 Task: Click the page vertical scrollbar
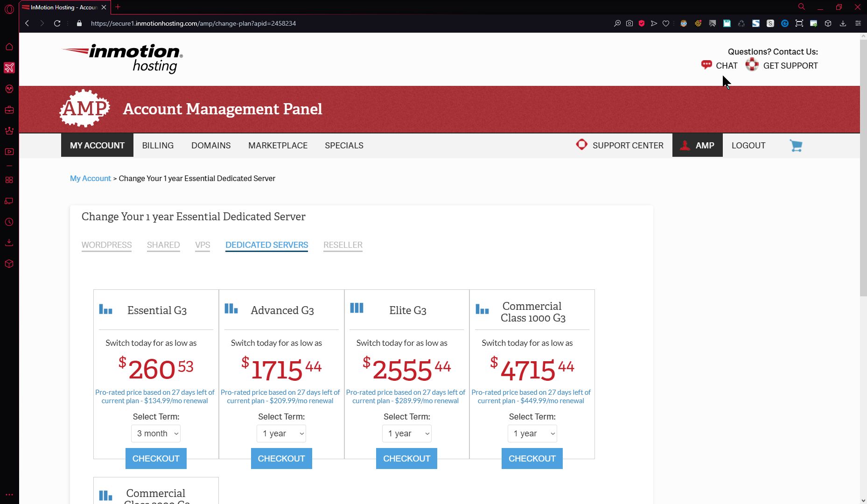pos(863,168)
